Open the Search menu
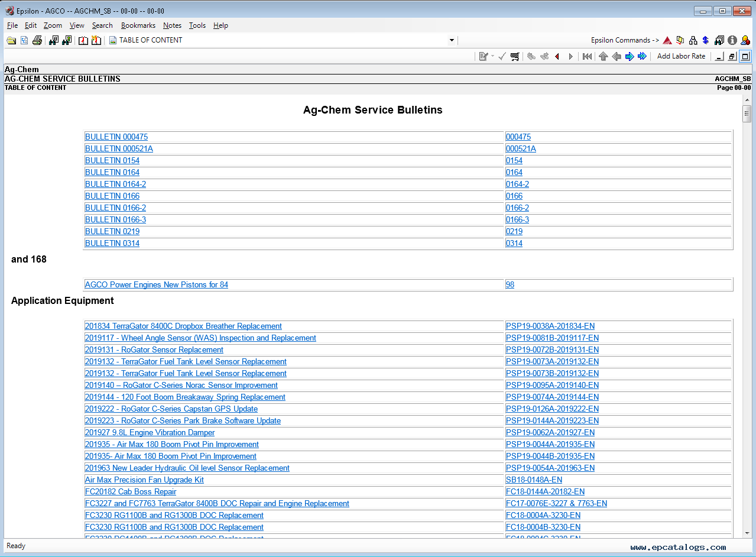The image size is (756, 557). click(102, 25)
